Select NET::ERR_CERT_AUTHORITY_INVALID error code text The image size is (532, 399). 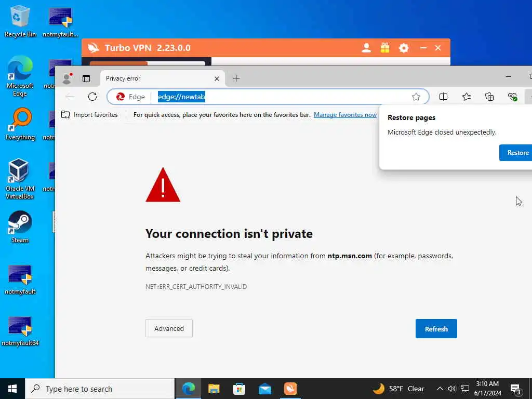[196, 287]
